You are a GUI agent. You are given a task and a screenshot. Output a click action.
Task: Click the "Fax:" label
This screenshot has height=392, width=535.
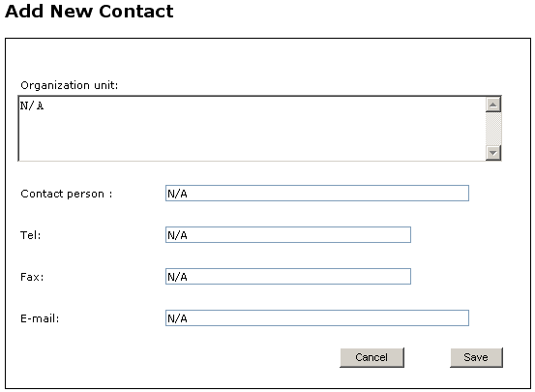coord(32,277)
